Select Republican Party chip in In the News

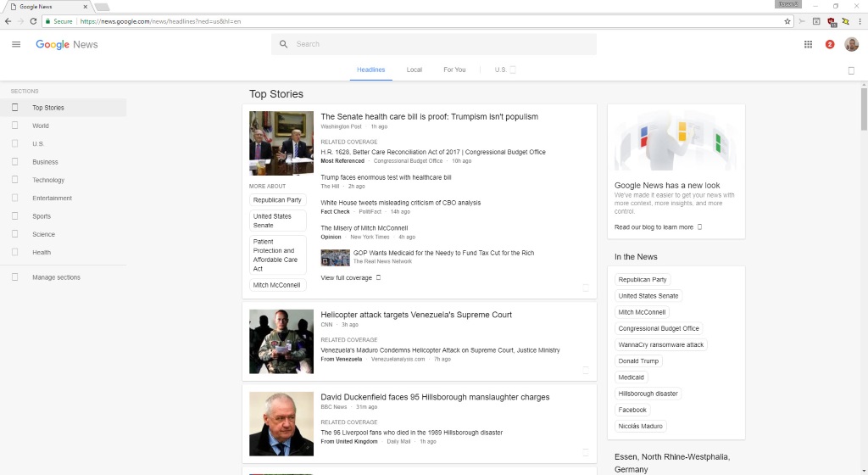coord(643,280)
